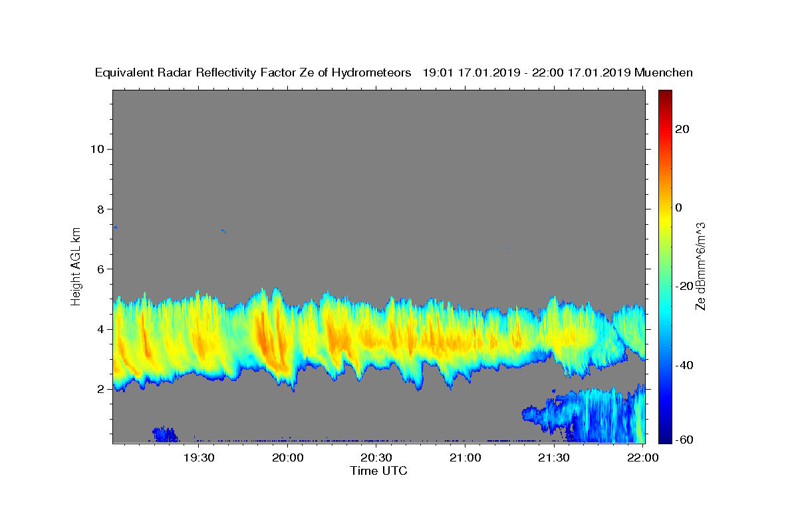Select the date range '19:01 17.01.2019 - 22:00 17.01.2019'
The image size is (798, 532).
pos(527,72)
